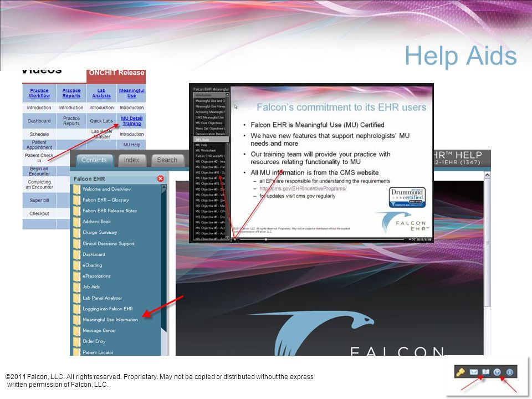Select Falcon EHR Release Notes topic

(110, 211)
